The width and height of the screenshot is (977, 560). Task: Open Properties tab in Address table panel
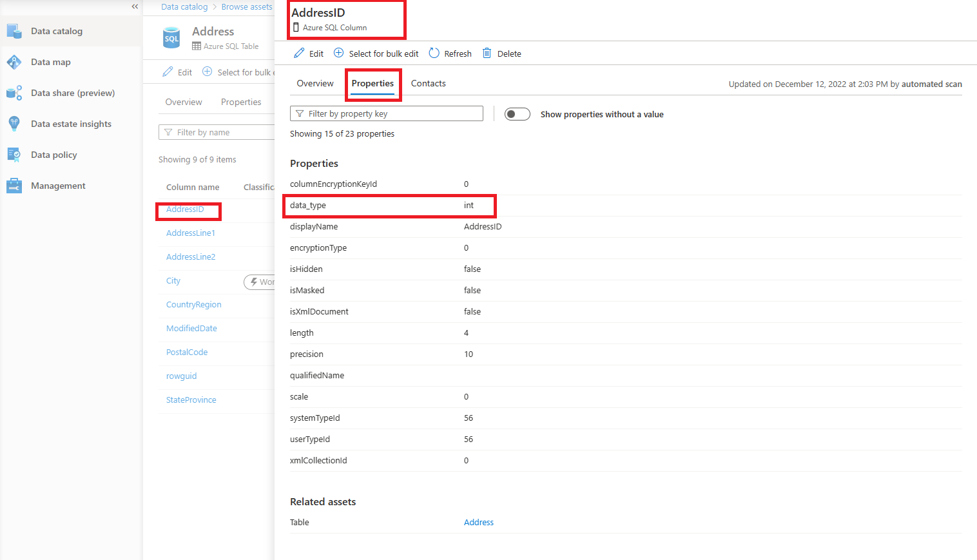click(x=241, y=102)
